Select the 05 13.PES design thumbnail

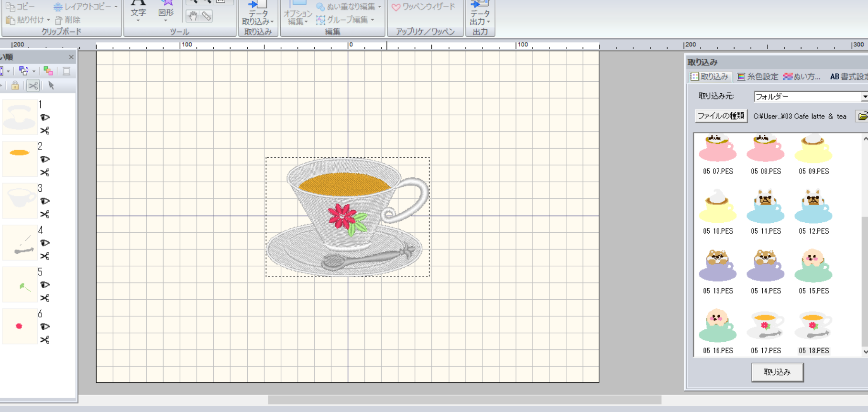click(718, 271)
